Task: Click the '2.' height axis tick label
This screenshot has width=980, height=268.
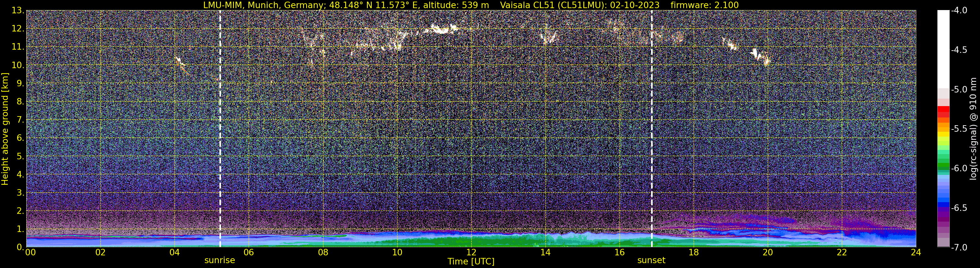Action: coord(20,211)
